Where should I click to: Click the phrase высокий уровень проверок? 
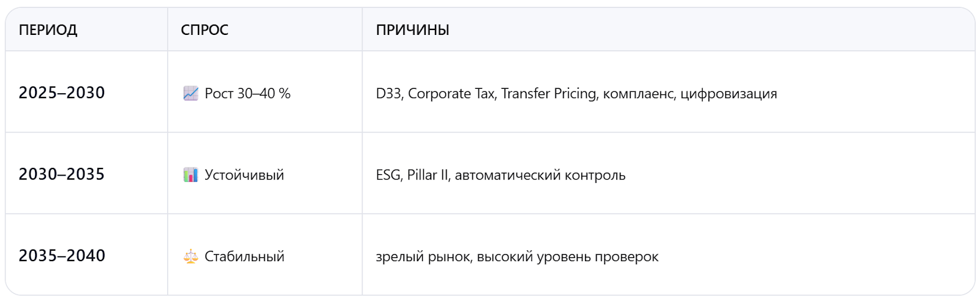click(x=567, y=256)
